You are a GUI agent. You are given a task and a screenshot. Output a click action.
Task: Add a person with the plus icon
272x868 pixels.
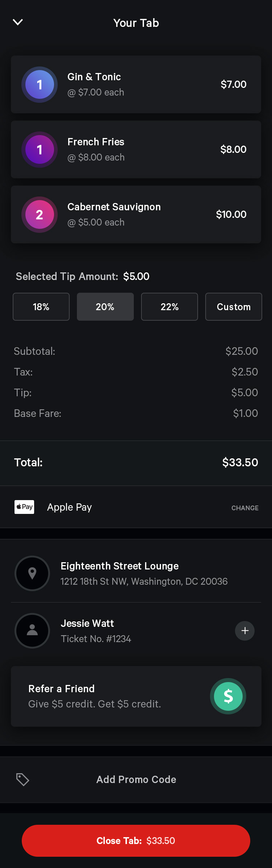(245, 631)
